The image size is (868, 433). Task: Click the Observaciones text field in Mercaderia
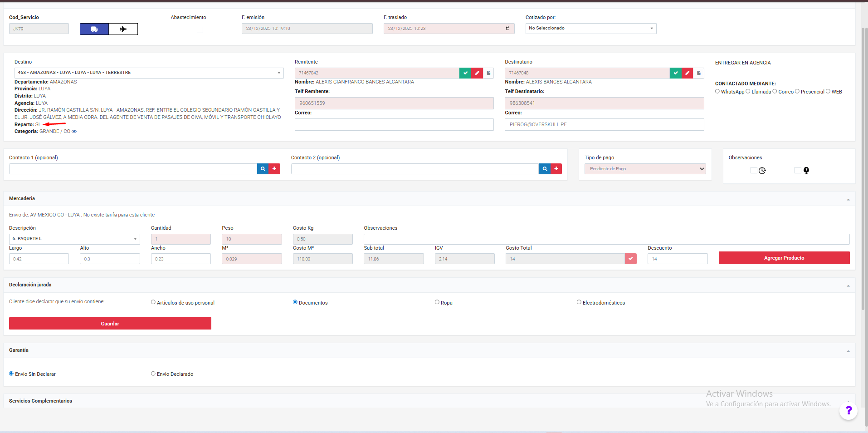pos(606,239)
